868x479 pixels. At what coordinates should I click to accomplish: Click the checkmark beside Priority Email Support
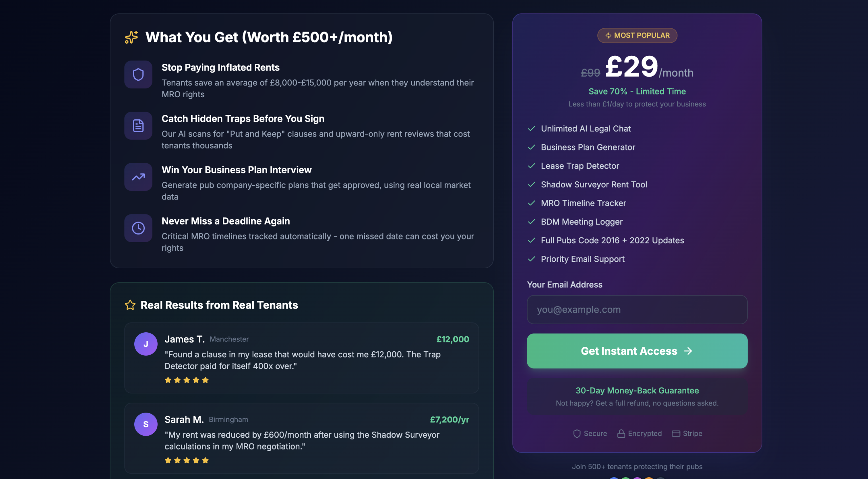tap(531, 259)
